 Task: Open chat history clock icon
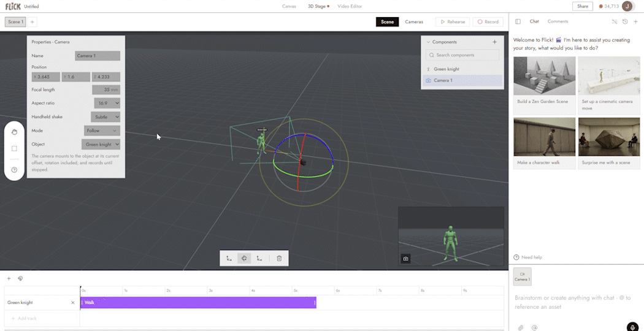click(x=625, y=22)
